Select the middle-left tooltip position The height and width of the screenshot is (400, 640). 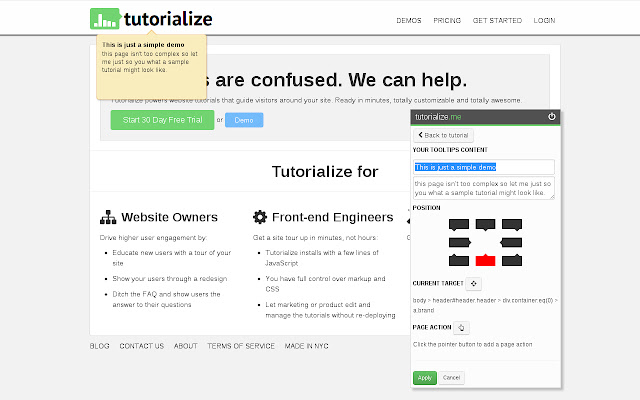coord(460,242)
